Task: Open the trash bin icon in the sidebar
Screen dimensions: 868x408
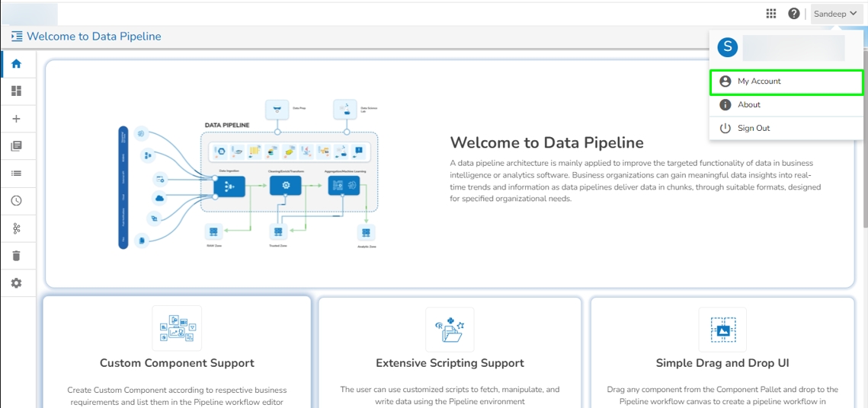Action: coord(17,256)
